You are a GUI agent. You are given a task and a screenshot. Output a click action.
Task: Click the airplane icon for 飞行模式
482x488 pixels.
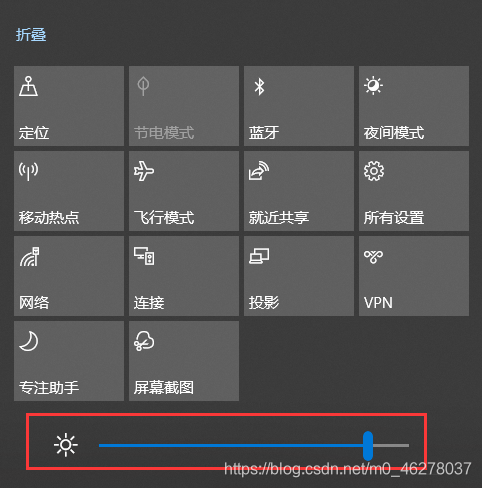point(144,171)
